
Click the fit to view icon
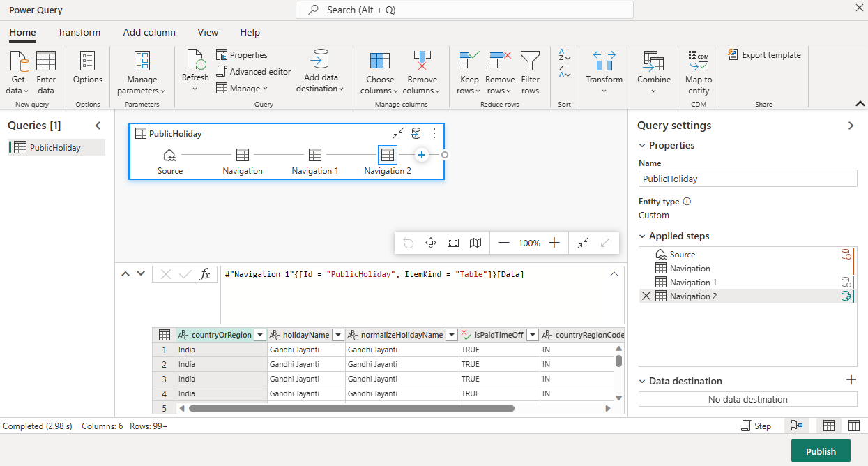pyautogui.click(x=453, y=243)
